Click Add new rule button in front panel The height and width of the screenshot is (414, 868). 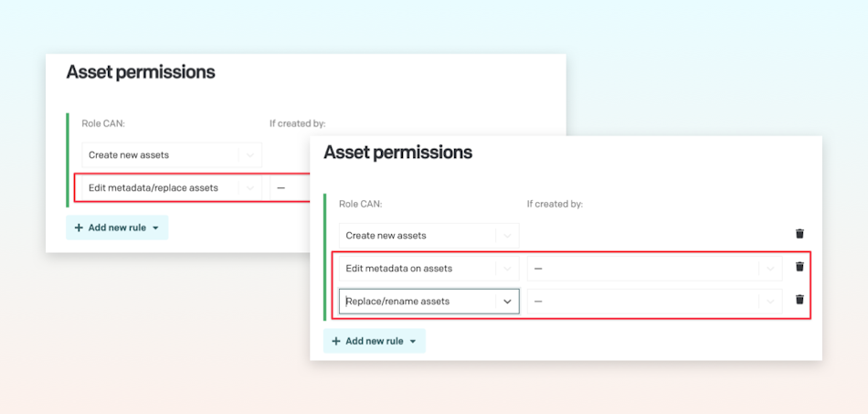pyautogui.click(x=375, y=341)
